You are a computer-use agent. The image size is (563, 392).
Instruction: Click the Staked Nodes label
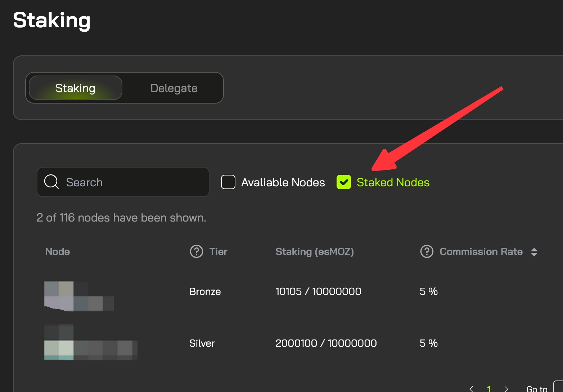tap(393, 182)
